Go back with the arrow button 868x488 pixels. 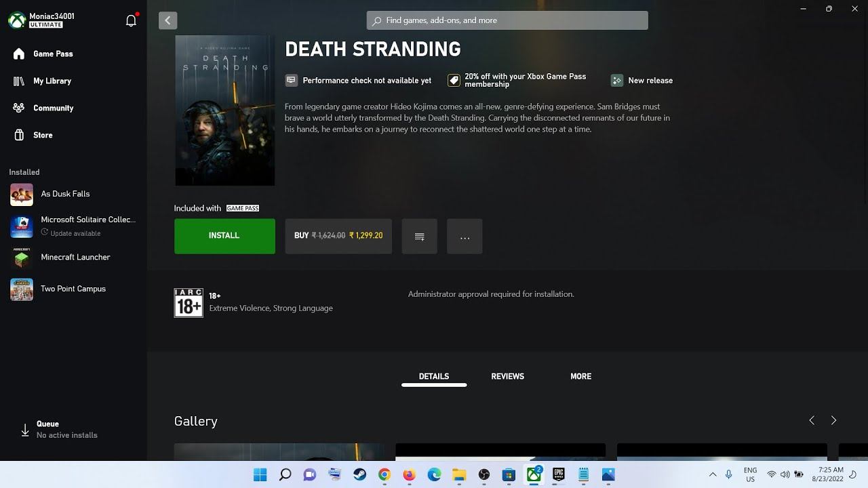point(167,20)
